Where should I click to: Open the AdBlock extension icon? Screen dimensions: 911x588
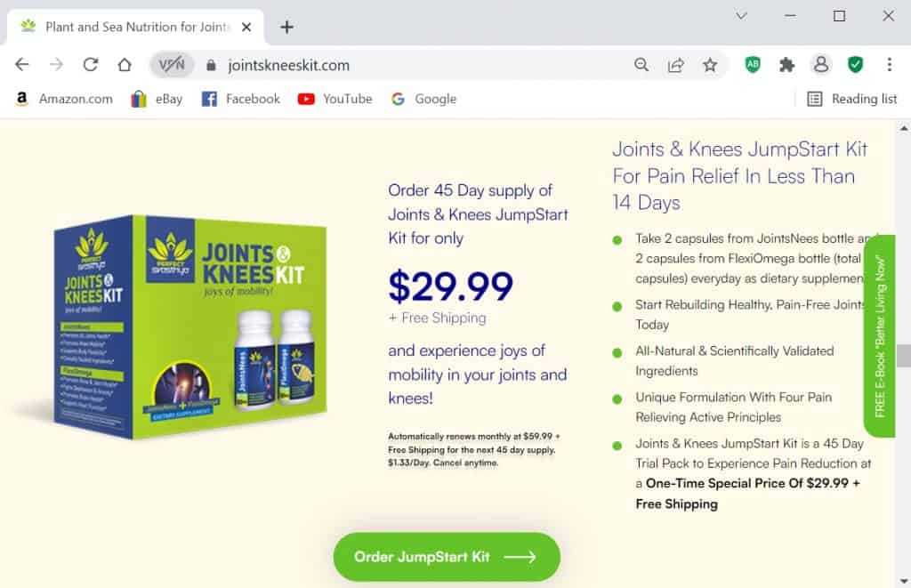point(753,65)
